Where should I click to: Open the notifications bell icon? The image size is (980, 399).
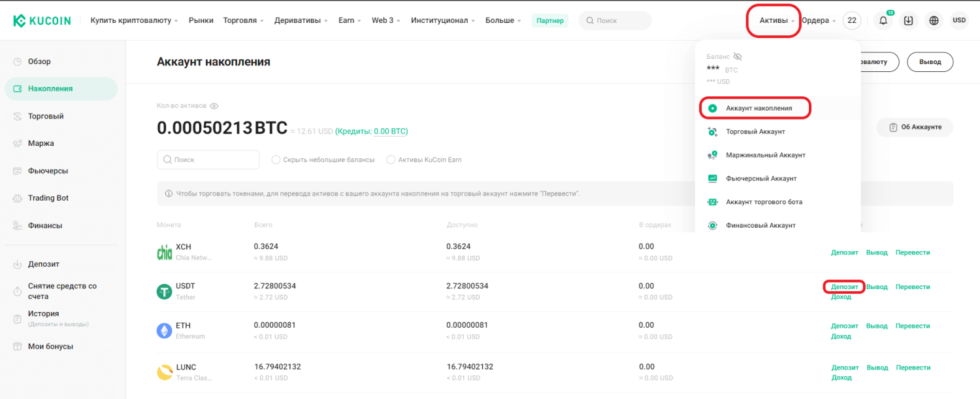pos(883,20)
